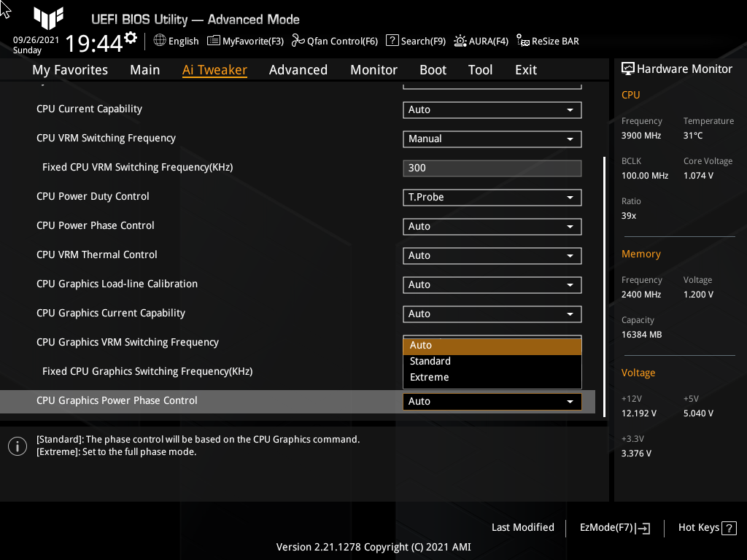The height and width of the screenshot is (560, 747).
Task: Click the Hardware Monitor panel icon
Action: pyautogui.click(x=628, y=68)
